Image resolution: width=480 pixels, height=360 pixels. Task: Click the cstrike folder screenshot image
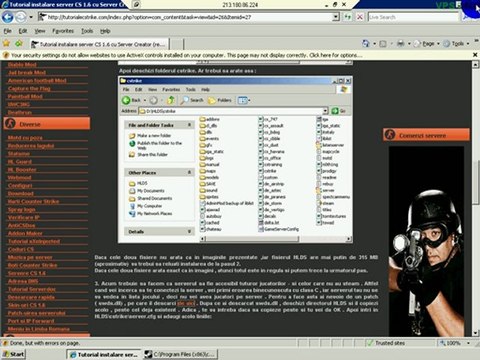235,160
